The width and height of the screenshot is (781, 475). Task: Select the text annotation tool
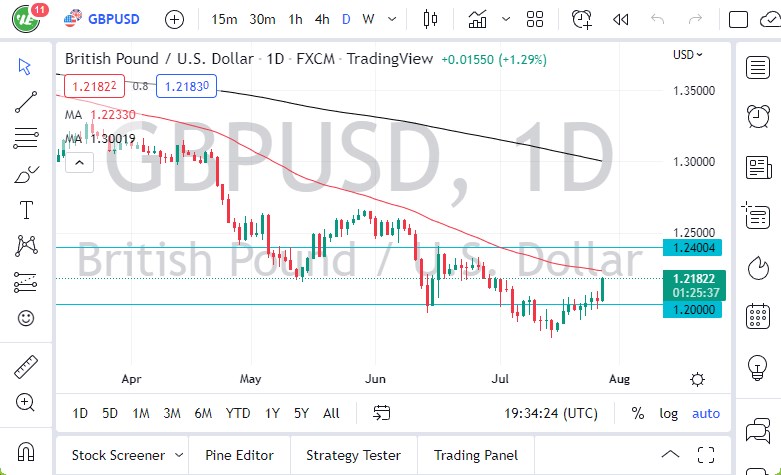tap(26, 210)
